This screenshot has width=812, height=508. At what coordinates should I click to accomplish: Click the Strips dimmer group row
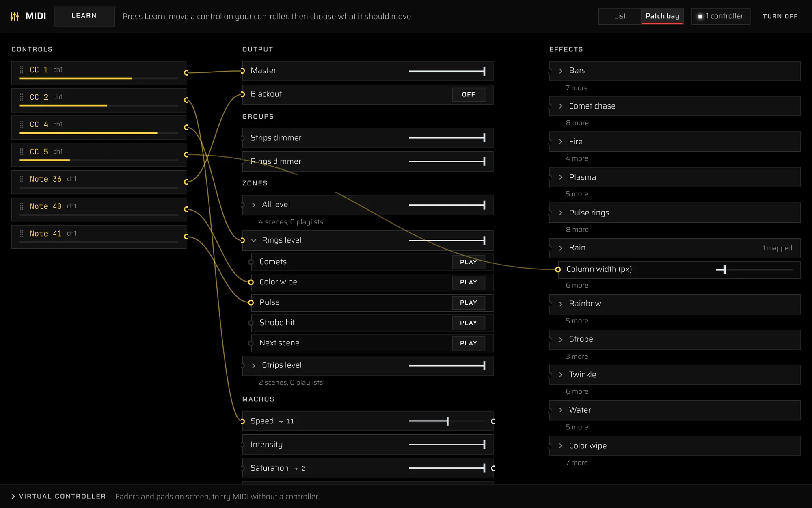pyautogui.click(x=368, y=138)
